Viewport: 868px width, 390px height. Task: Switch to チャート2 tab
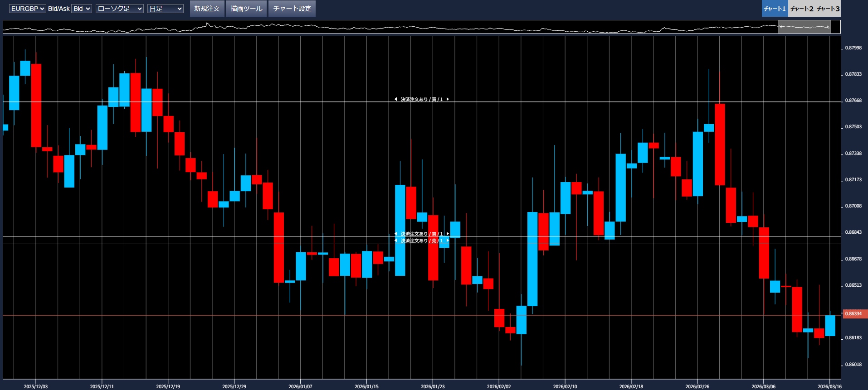(x=801, y=9)
